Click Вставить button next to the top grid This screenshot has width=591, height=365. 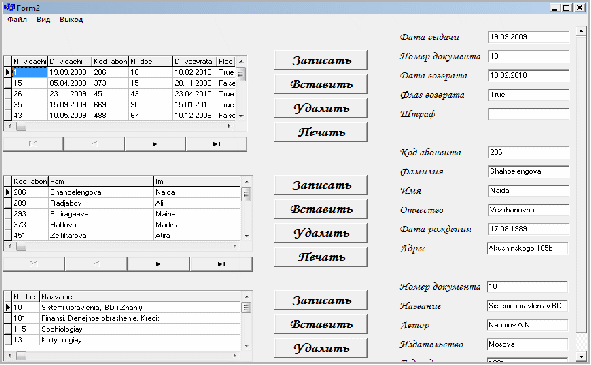point(321,84)
